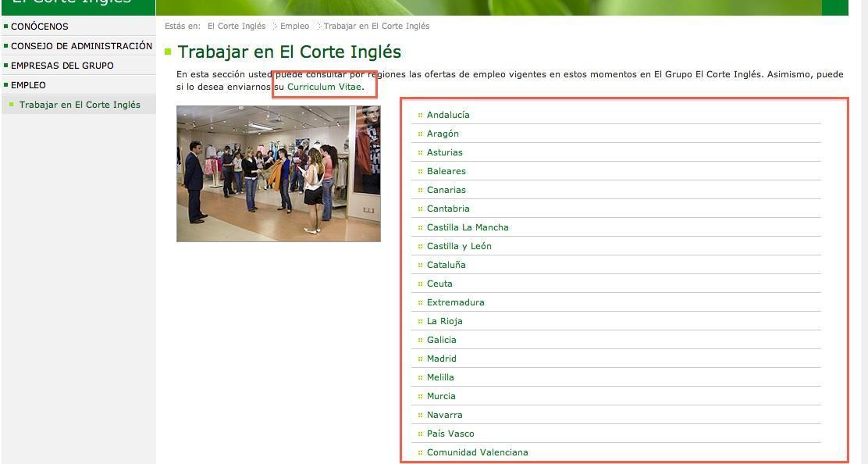The height and width of the screenshot is (464, 868).
Task: Click the store employees photo
Action: (278, 173)
